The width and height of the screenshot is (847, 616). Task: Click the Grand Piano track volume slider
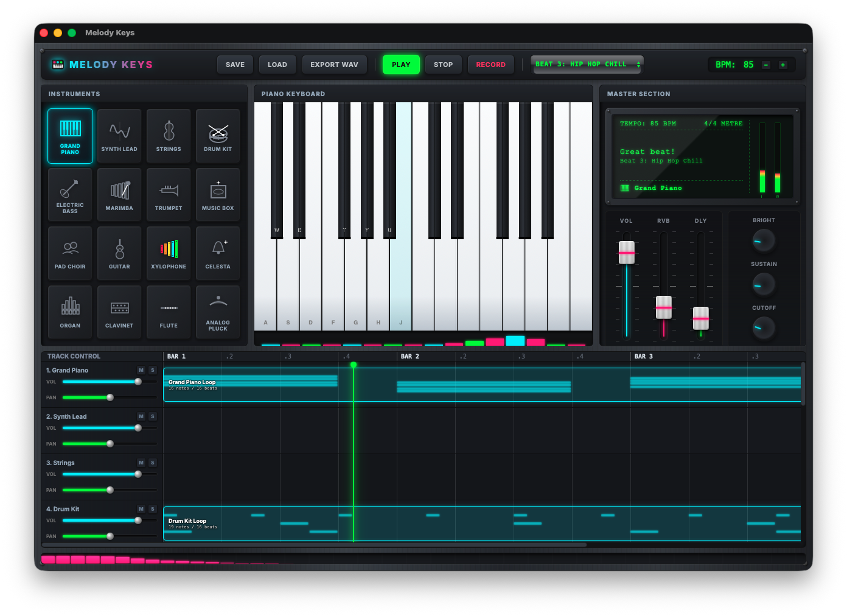click(x=110, y=382)
